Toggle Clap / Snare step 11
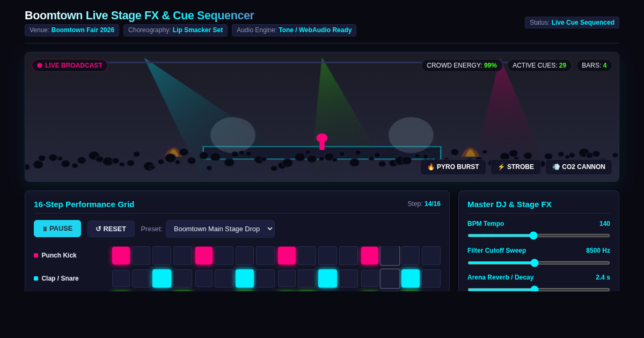 (327, 278)
